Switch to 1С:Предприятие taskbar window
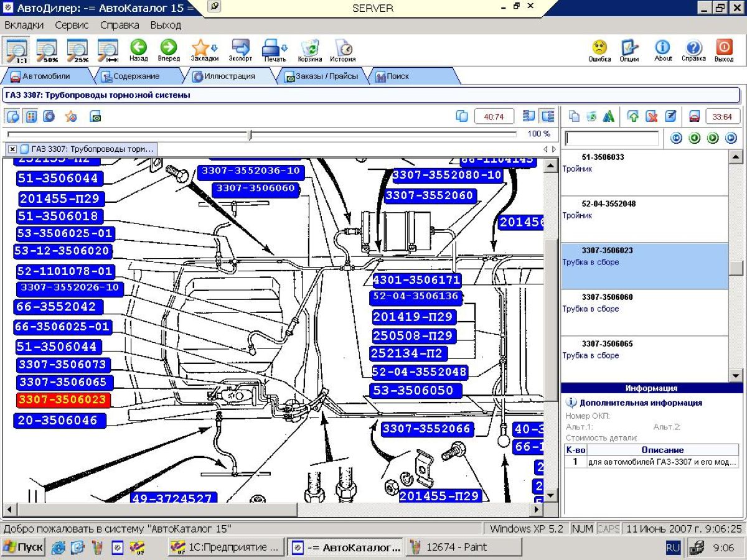This screenshot has height=560, width=747. click(227, 548)
